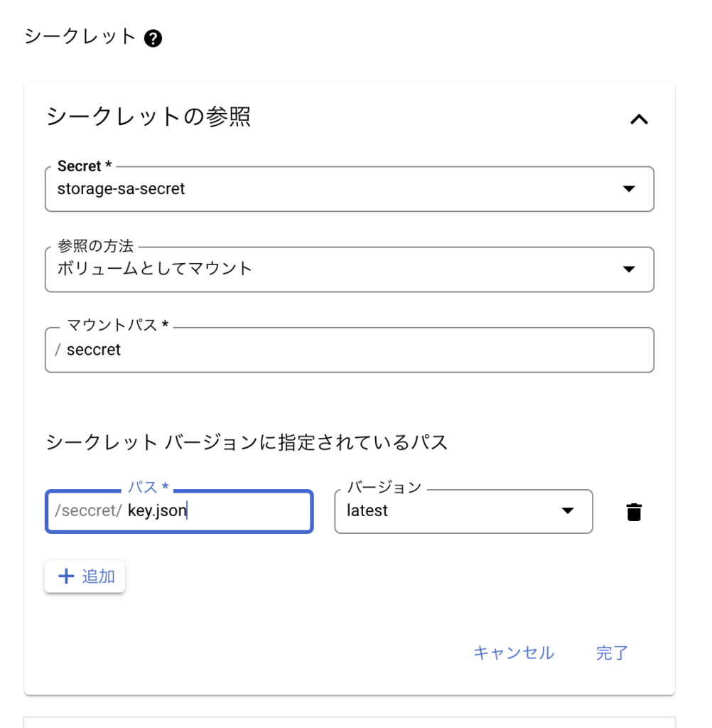Open the 参照の方法 dropdown
The height and width of the screenshot is (728, 712).
(334, 269)
